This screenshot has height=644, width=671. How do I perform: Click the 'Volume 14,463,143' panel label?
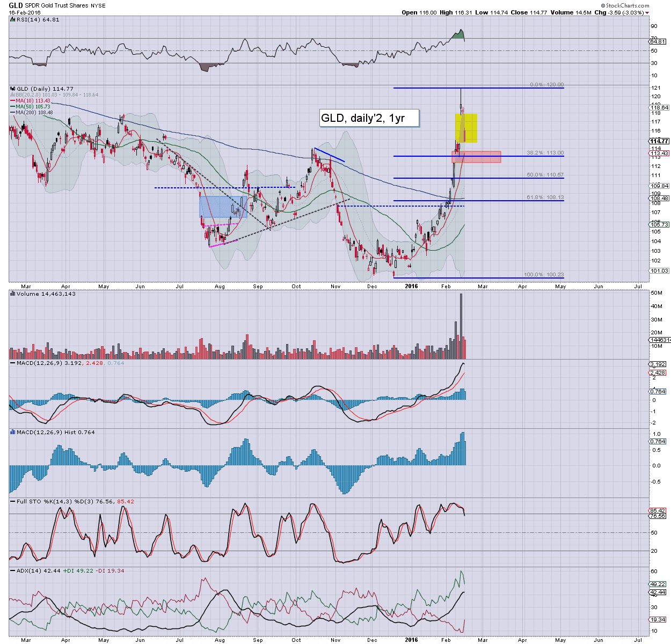(46, 294)
